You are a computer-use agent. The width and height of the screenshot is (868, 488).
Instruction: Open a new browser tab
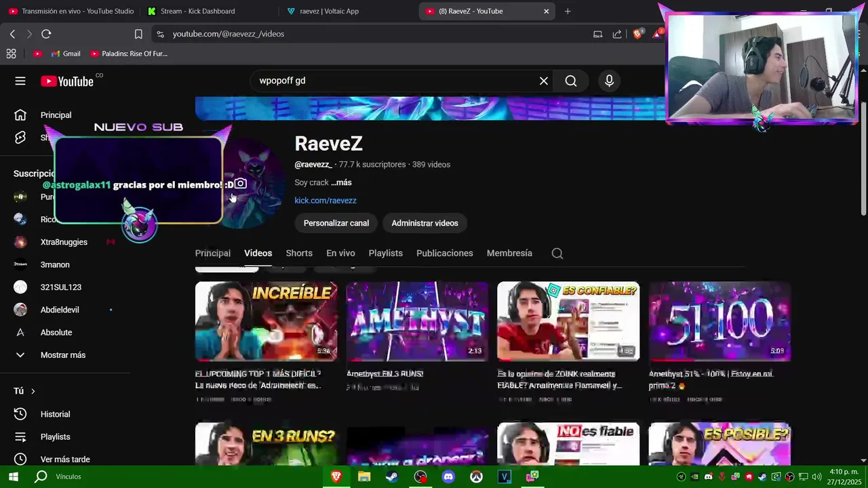click(x=568, y=11)
